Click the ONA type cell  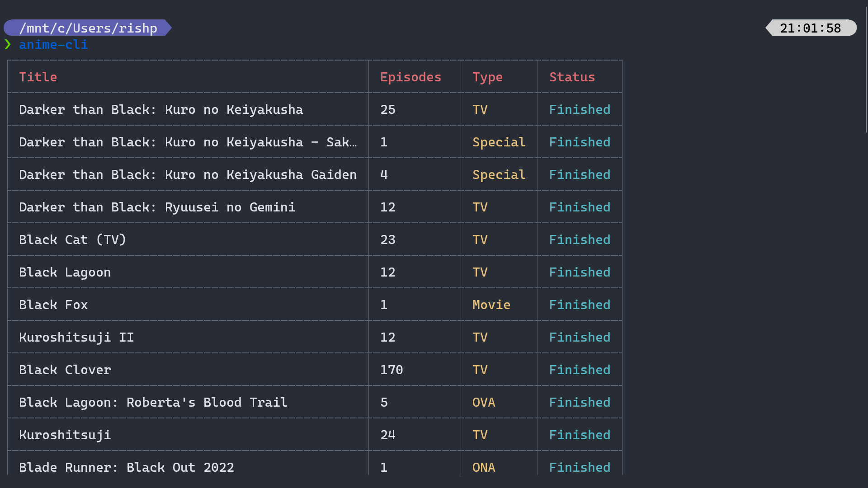(484, 467)
